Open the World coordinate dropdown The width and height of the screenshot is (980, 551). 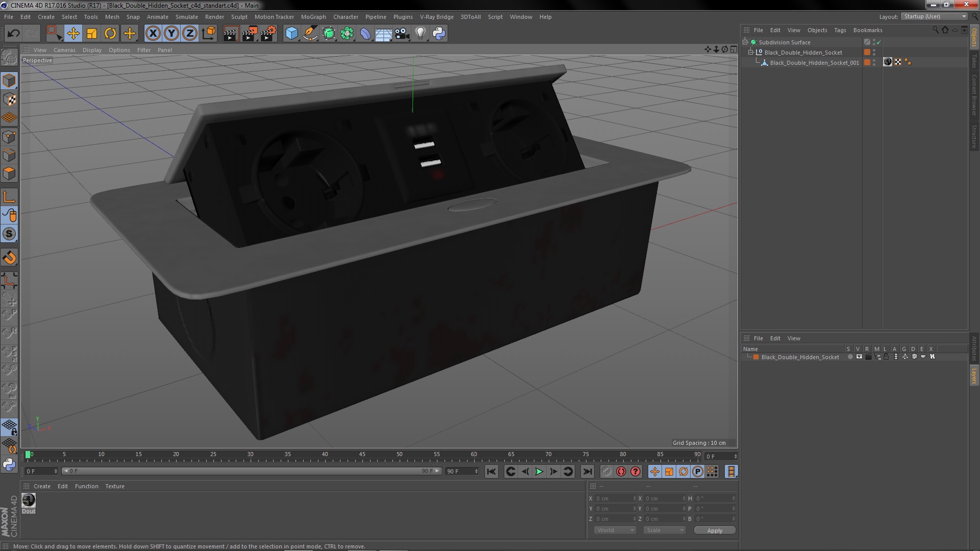tap(615, 530)
